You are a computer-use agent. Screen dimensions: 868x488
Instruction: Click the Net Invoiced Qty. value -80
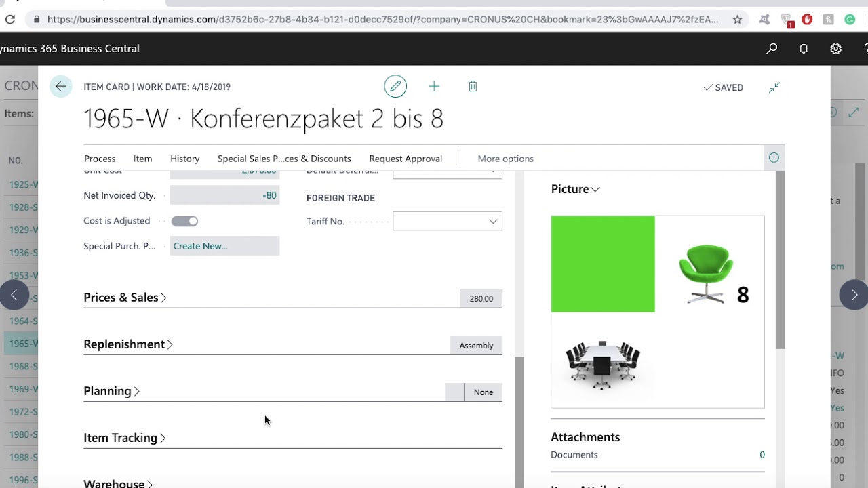pyautogui.click(x=224, y=195)
